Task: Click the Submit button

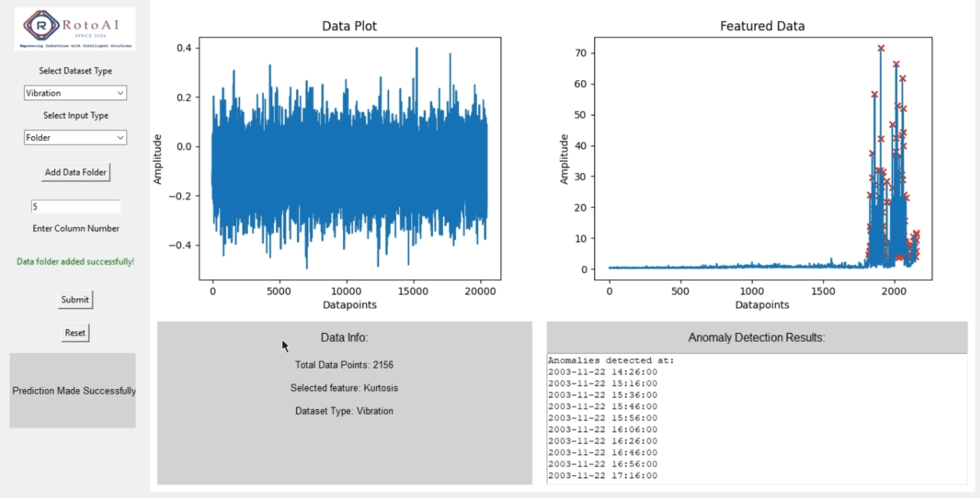Action: click(75, 300)
